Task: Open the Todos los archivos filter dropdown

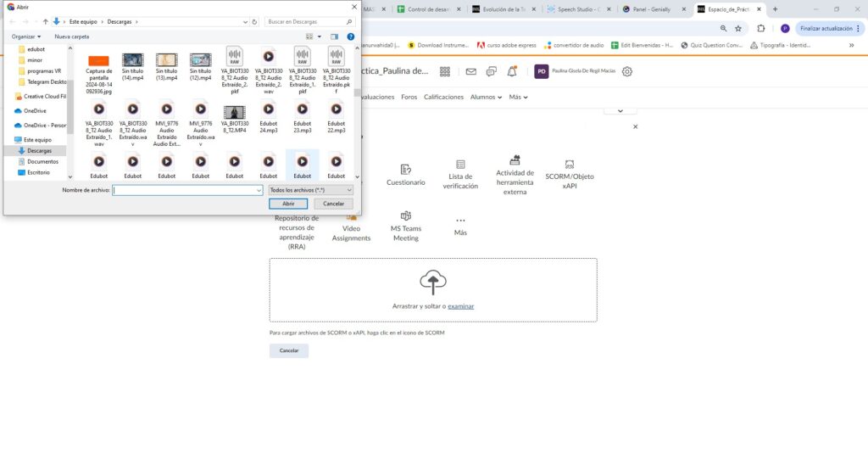Action: pyautogui.click(x=310, y=190)
